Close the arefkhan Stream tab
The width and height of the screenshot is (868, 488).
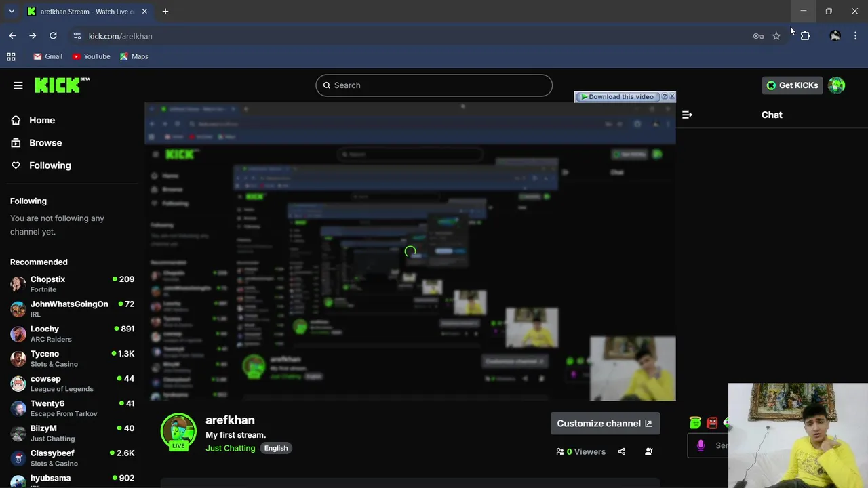(144, 12)
